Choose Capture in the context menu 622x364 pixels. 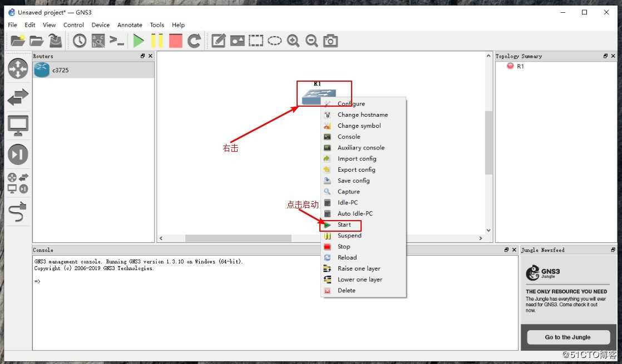click(363, 191)
